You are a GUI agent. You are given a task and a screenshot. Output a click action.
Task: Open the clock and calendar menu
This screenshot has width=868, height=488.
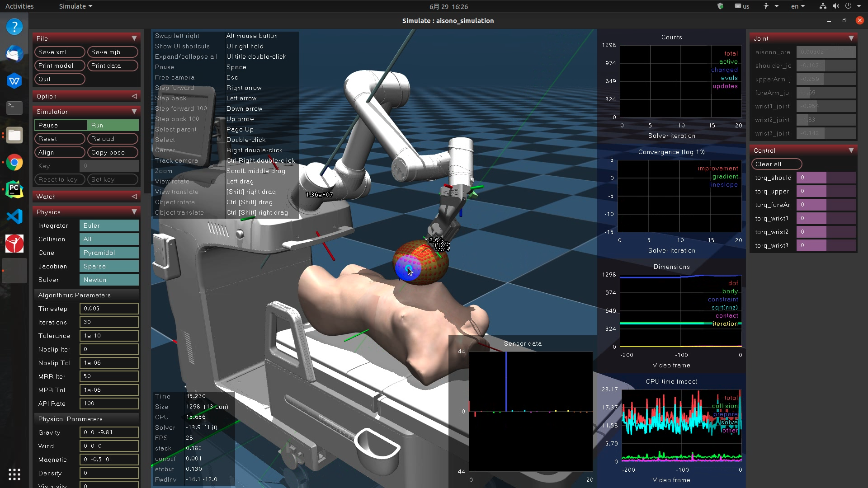coord(448,6)
